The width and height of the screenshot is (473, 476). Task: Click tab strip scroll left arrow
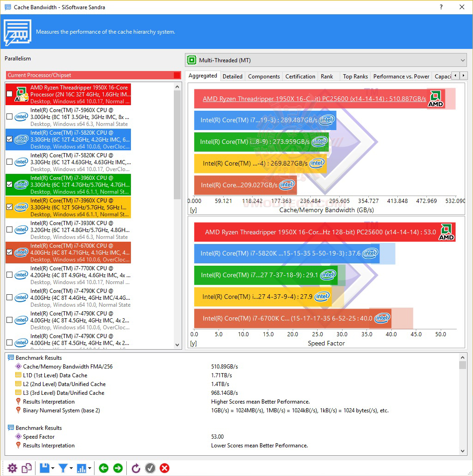pos(455,76)
